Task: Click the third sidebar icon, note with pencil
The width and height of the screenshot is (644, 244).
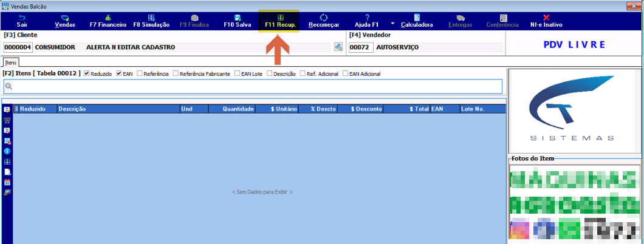Action: (7, 130)
